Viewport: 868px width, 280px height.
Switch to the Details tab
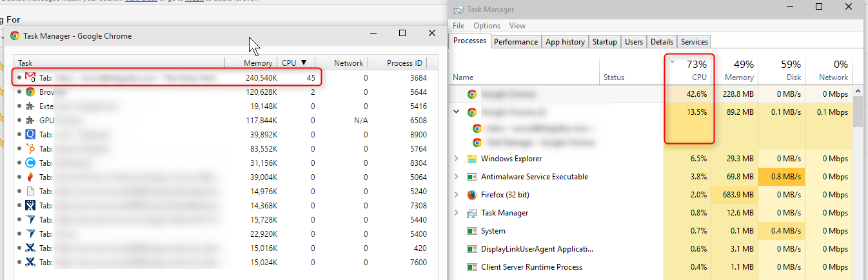coord(662,42)
